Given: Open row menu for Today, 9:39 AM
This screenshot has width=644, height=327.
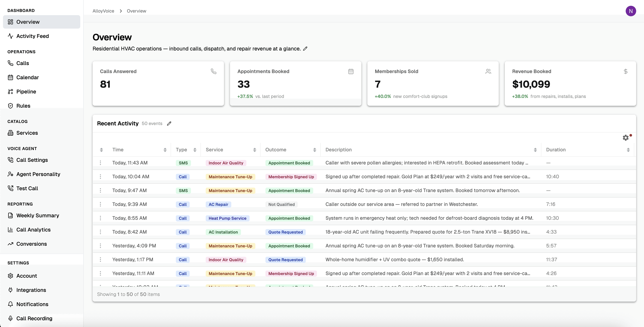Looking at the screenshot, I should tap(100, 204).
